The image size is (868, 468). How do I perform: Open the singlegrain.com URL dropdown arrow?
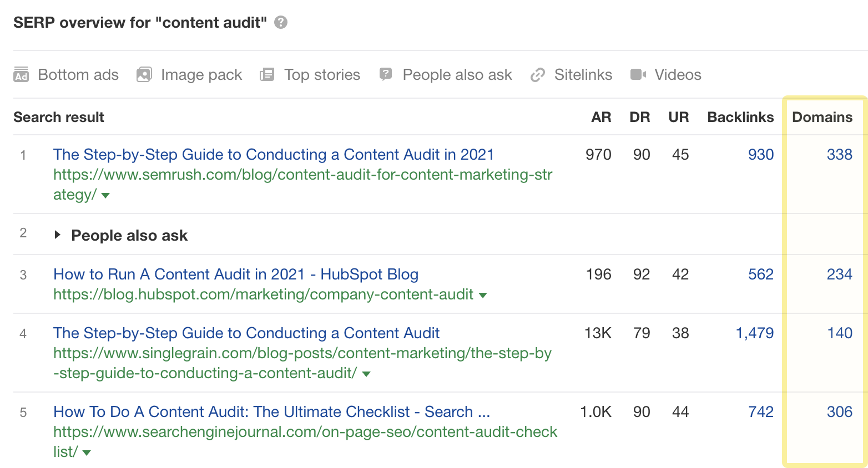[x=366, y=374]
